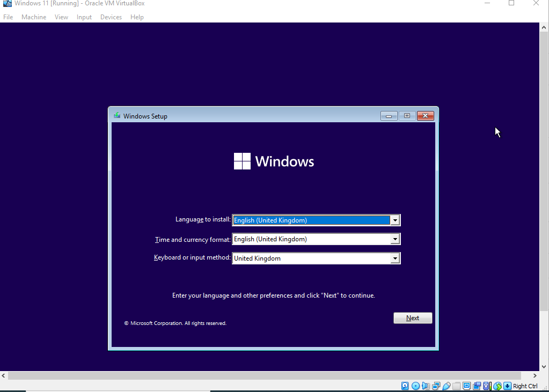Open the display settings status icon
Image resolution: width=549 pixels, height=392 pixels.
coord(467,386)
